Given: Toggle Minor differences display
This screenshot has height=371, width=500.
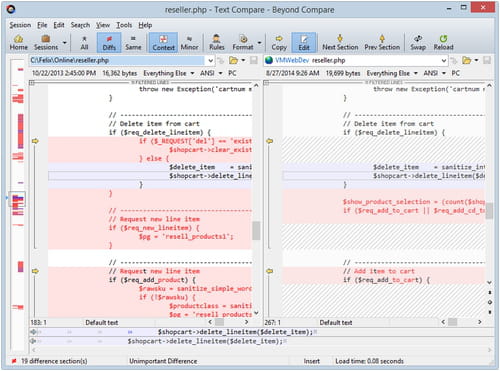Looking at the screenshot, I should [x=189, y=43].
